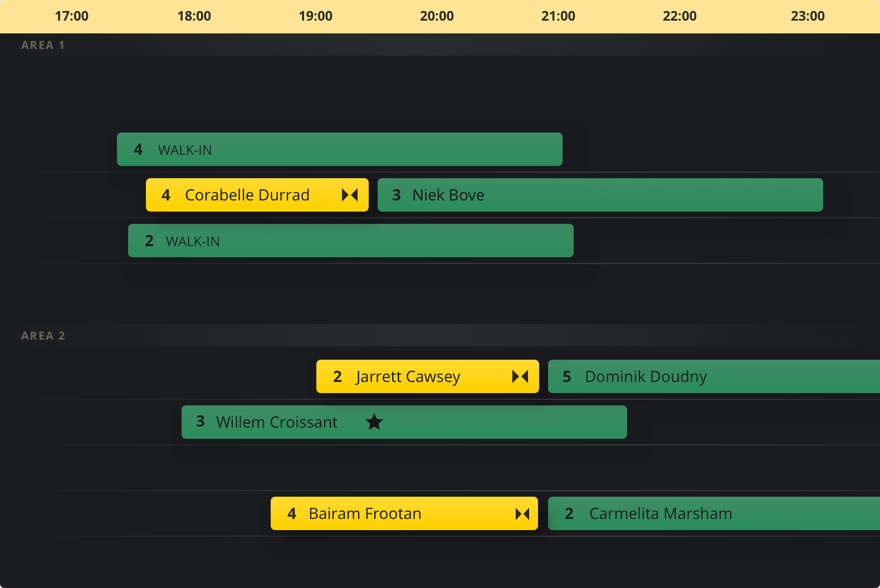Click the Corabelle Durrad name label

click(247, 195)
